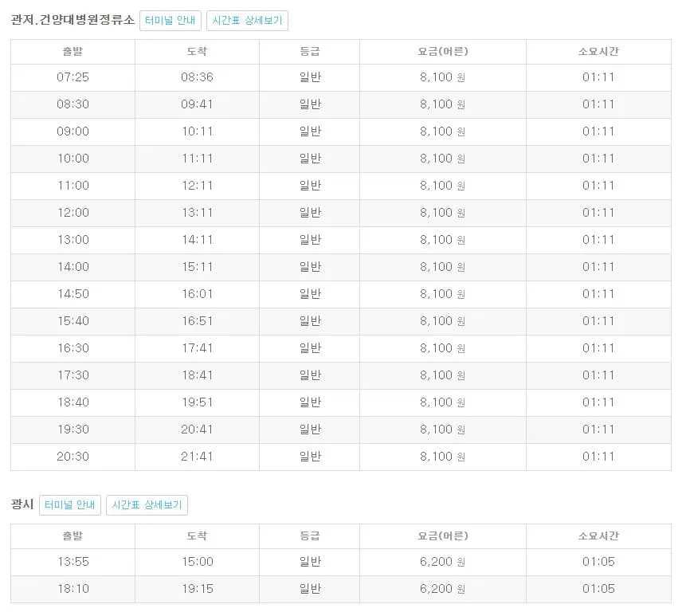Select the 18:40 departure time cell
Image resolution: width=682 pixels, height=616 pixels.
(73, 402)
